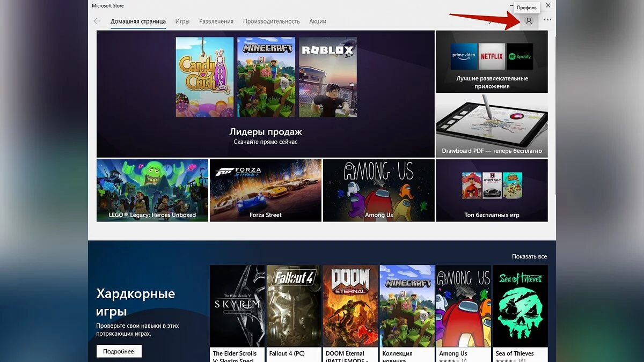Screen dimensions: 644x362
Task: Open the Roblox tile in top sellers
Action: point(328,77)
